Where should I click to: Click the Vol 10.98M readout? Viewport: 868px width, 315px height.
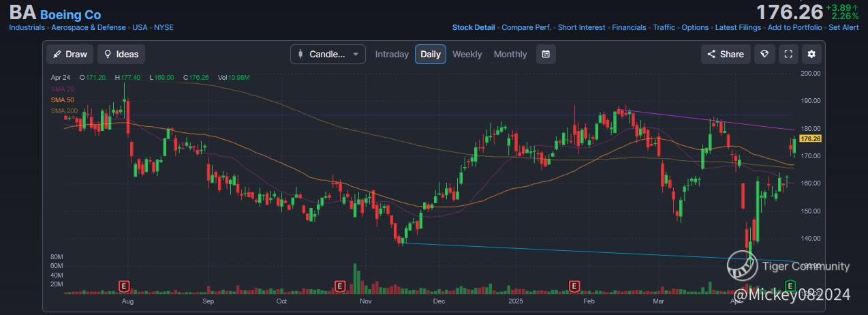point(234,78)
